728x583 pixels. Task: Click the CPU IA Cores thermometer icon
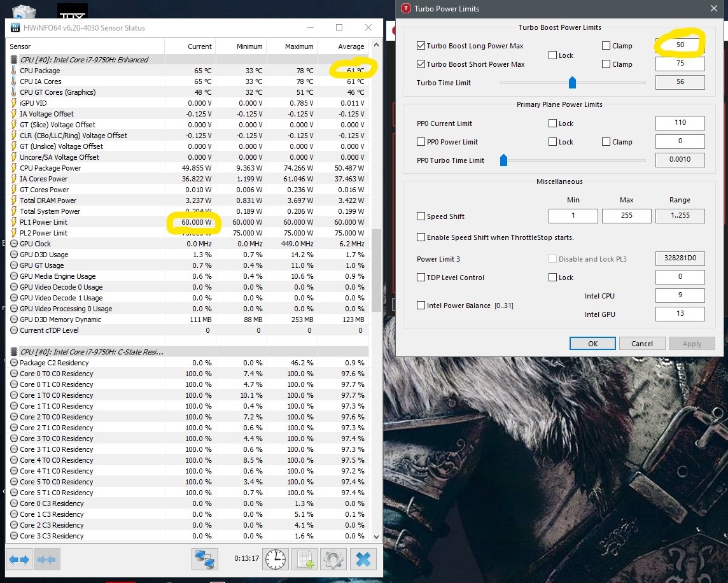(14, 81)
